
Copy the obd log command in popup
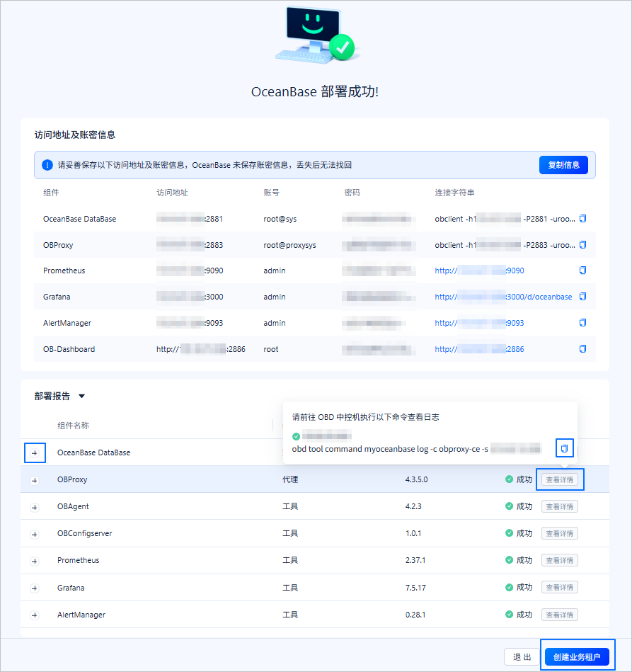click(x=564, y=448)
